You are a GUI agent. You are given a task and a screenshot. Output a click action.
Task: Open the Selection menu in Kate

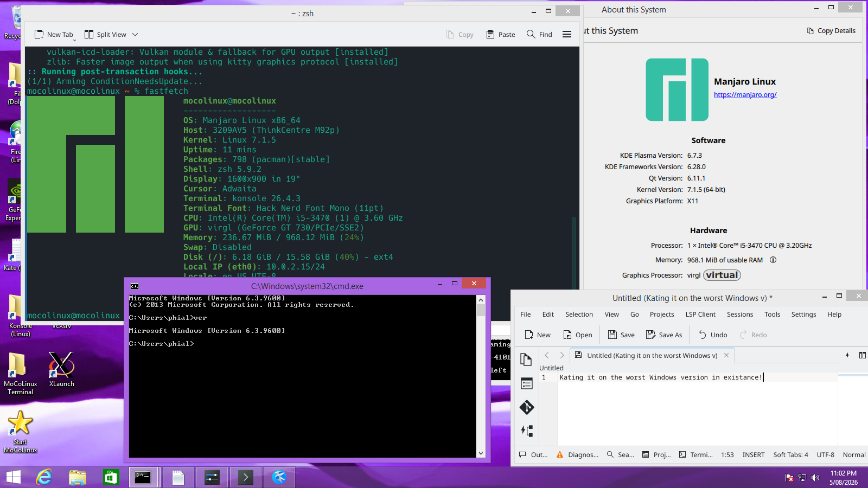pyautogui.click(x=579, y=314)
